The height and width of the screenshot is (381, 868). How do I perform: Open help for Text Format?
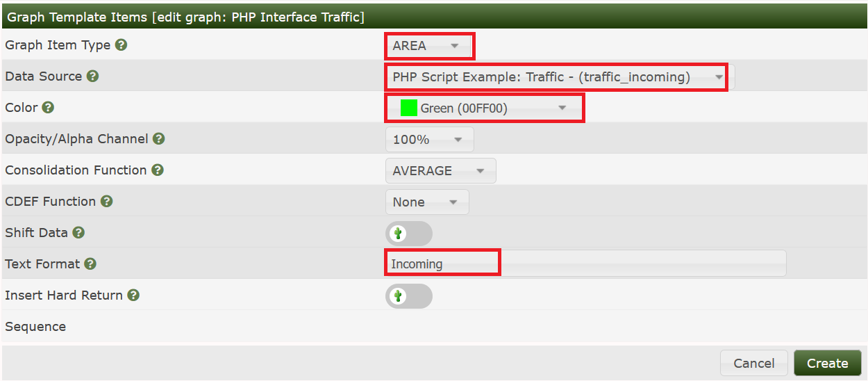point(90,264)
